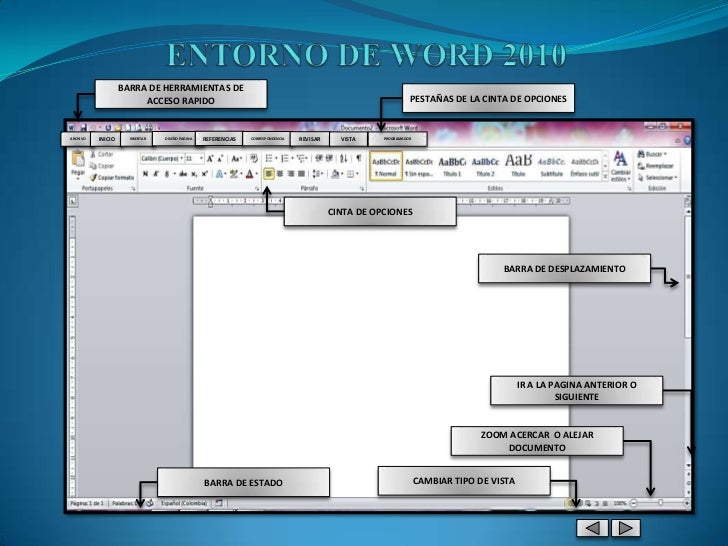This screenshot has width=728, height=546.
Task: Click Español (Colombia) language in status bar
Action: coord(184,503)
